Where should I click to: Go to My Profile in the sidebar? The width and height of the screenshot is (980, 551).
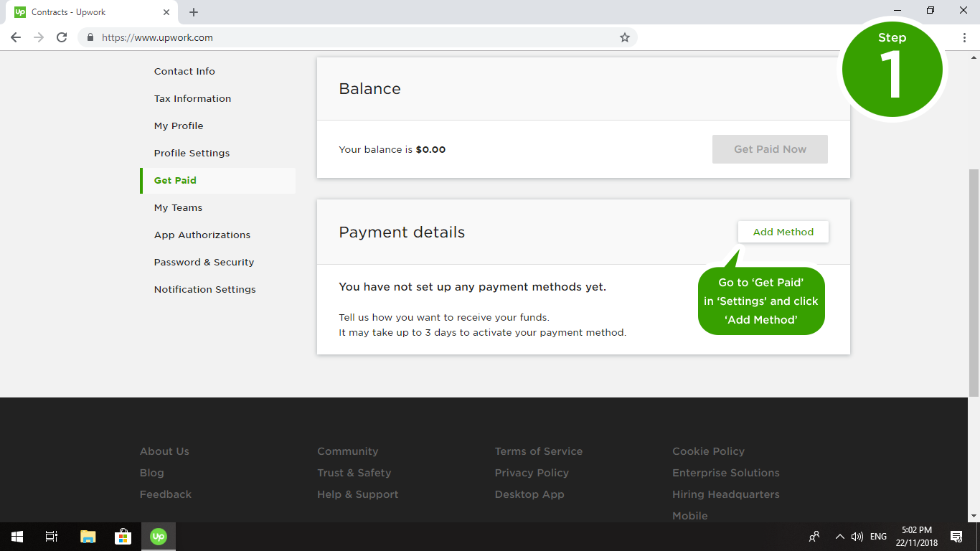click(x=179, y=126)
